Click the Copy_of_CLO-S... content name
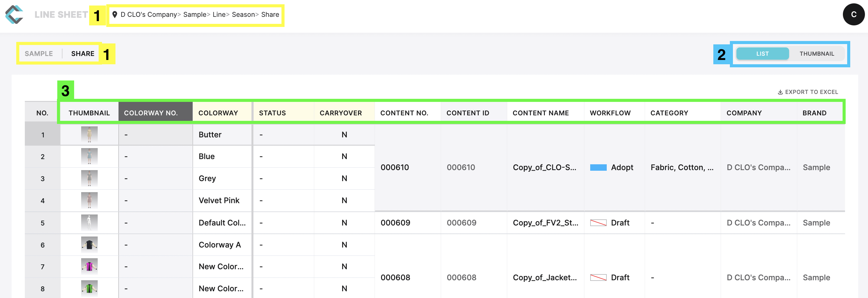The width and height of the screenshot is (868, 298). (x=544, y=167)
